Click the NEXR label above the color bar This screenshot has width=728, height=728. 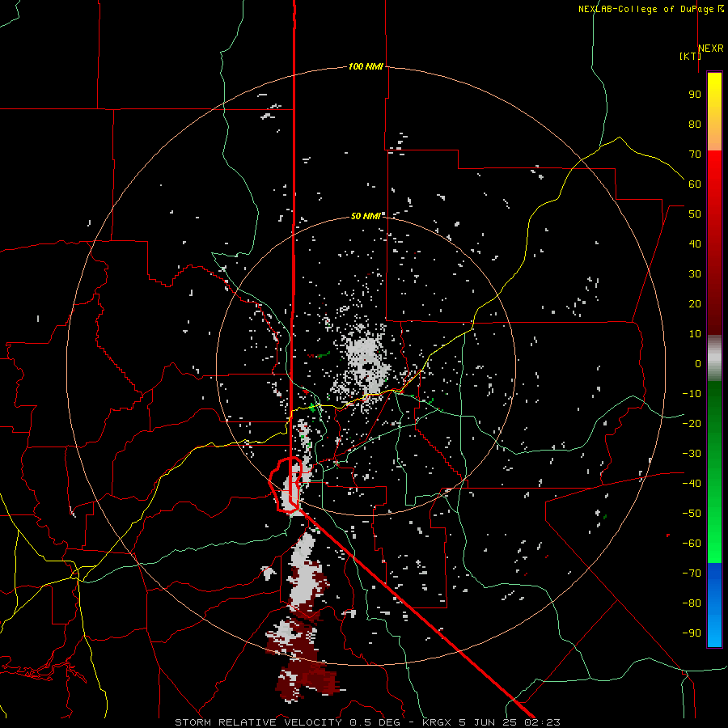(x=711, y=49)
